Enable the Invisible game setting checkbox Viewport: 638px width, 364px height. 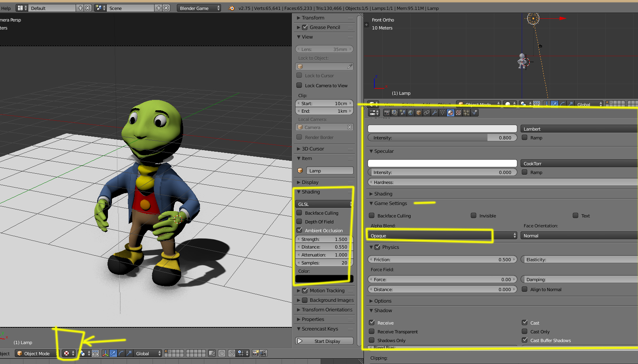pyautogui.click(x=474, y=215)
